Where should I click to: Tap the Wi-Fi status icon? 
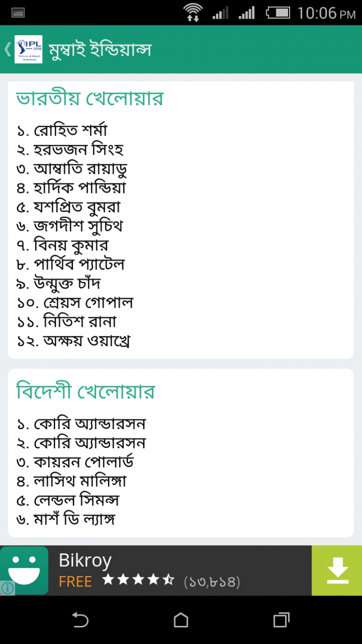tap(193, 12)
